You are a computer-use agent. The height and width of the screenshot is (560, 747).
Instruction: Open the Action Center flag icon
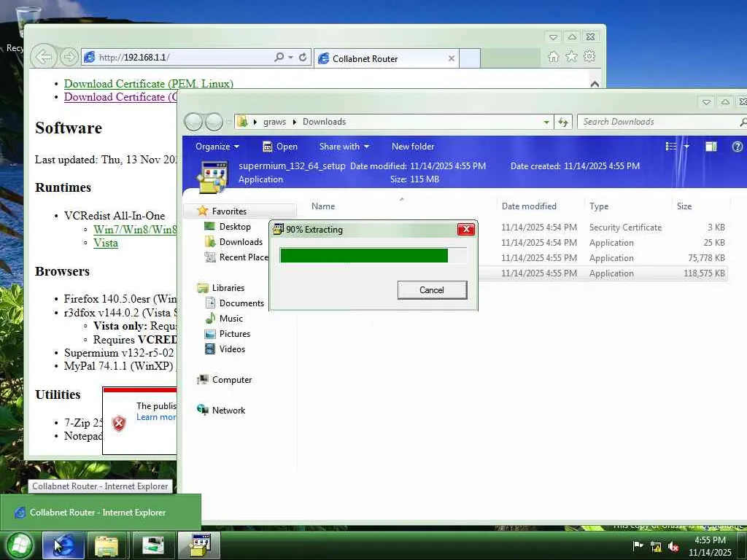(x=638, y=546)
